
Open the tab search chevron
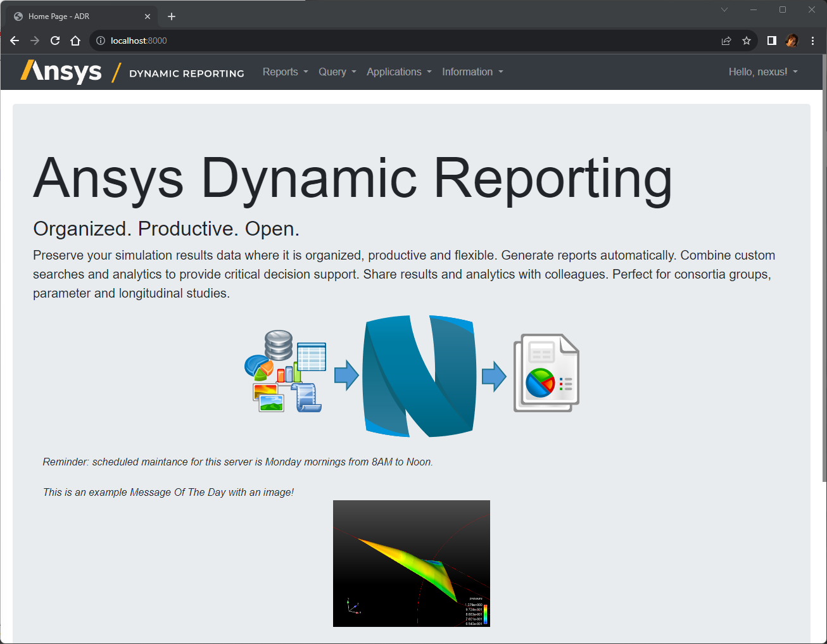pyautogui.click(x=724, y=9)
